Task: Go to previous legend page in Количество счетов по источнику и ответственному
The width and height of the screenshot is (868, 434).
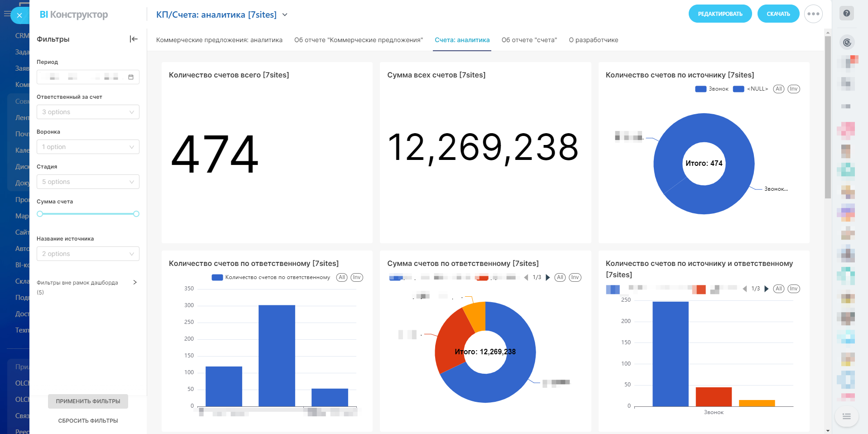Action: tap(744, 289)
